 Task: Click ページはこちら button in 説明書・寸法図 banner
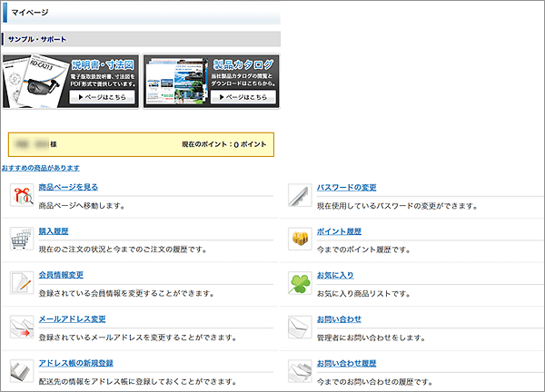(102, 97)
